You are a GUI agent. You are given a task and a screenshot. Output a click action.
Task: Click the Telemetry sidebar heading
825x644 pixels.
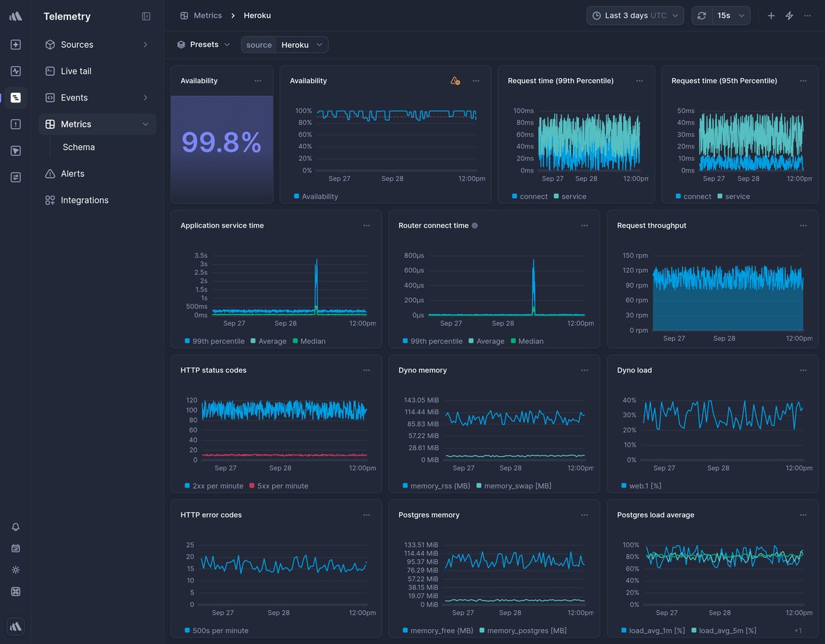click(x=67, y=16)
